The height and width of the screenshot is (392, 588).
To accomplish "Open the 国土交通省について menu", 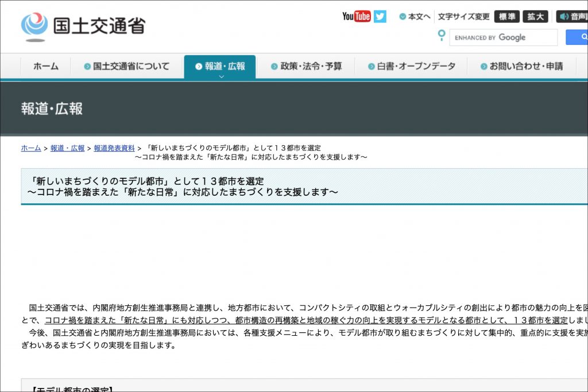I will pos(127,66).
